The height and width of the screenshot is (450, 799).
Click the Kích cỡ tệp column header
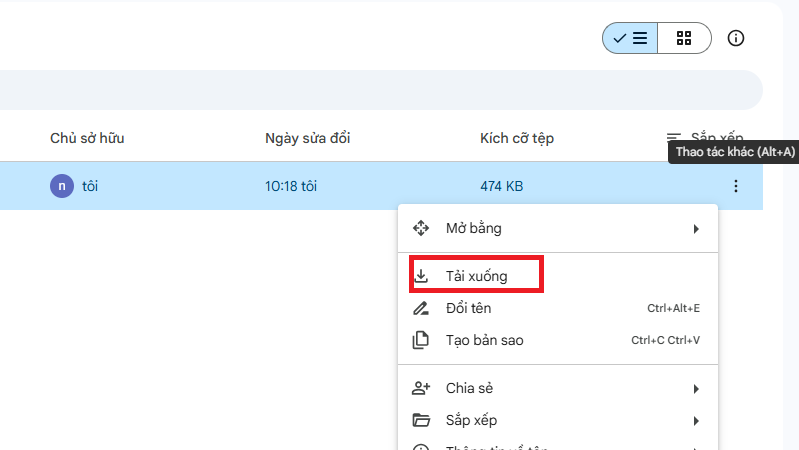(517, 137)
